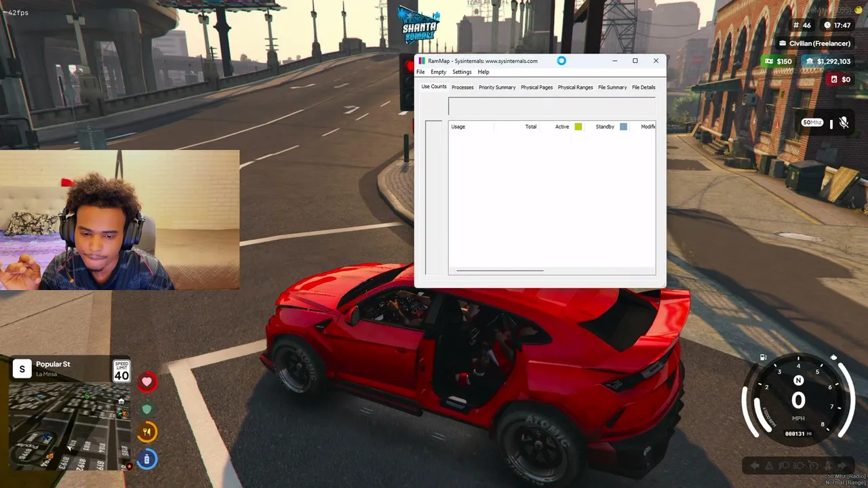Click the water bottle thirst icon
868x488 pixels.
[x=147, y=459]
